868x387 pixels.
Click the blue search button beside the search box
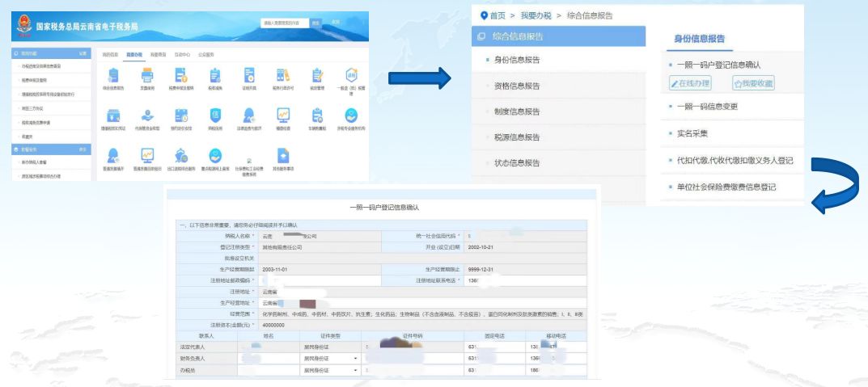pos(315,23)
